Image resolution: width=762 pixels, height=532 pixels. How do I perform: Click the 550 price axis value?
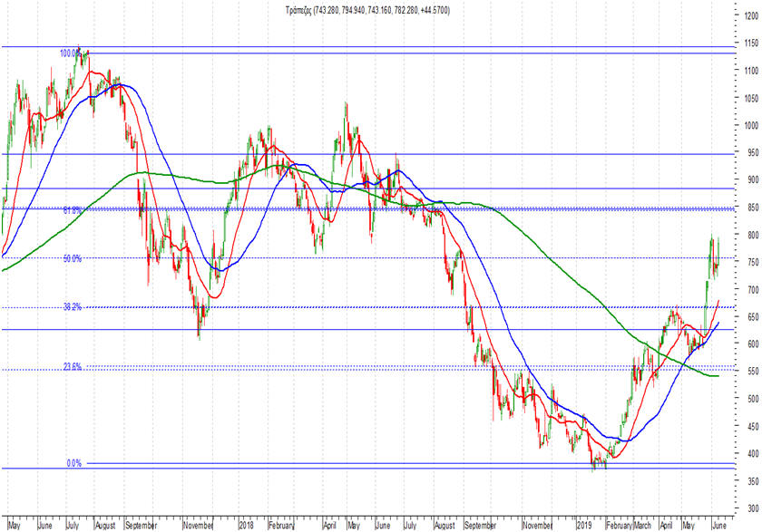tap(753, 372)
